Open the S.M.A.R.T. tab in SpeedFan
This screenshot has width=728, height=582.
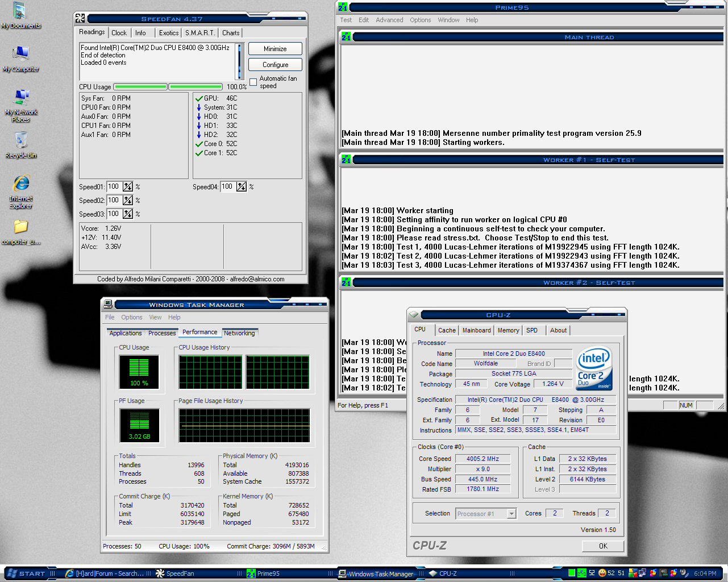(x=200, y=33)
